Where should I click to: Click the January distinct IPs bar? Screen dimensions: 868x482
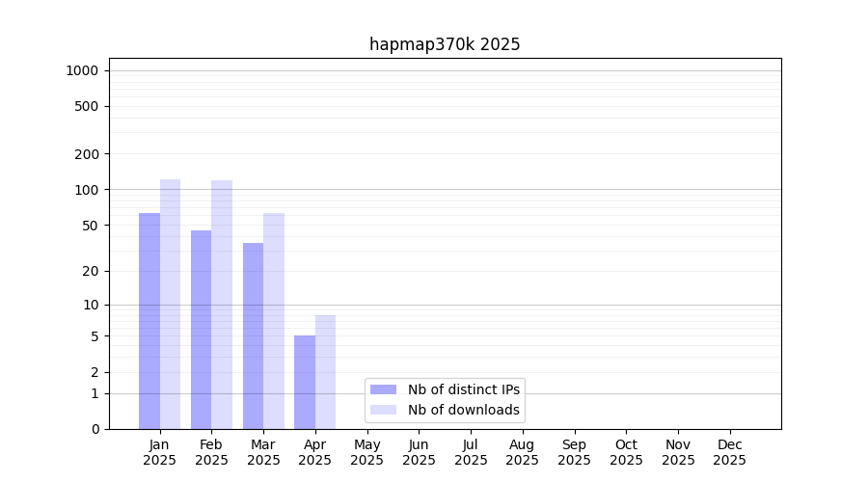click(x=149, y=321)
